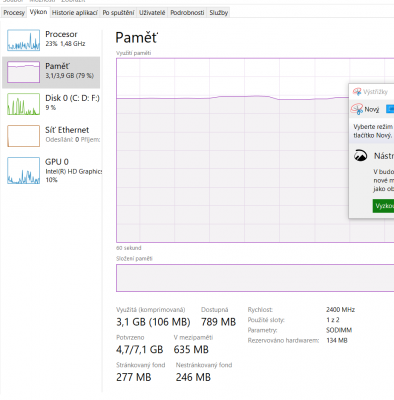This screenshot has width=394, height=400.
Task: Switch to the Podrobnosti tab
Action: [187, 13]
